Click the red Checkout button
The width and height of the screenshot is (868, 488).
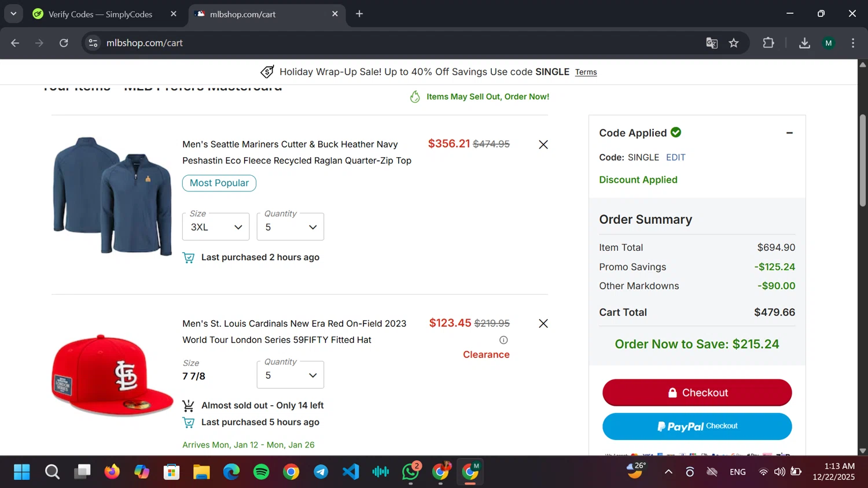pyautogui.click(x=697, y=393)
